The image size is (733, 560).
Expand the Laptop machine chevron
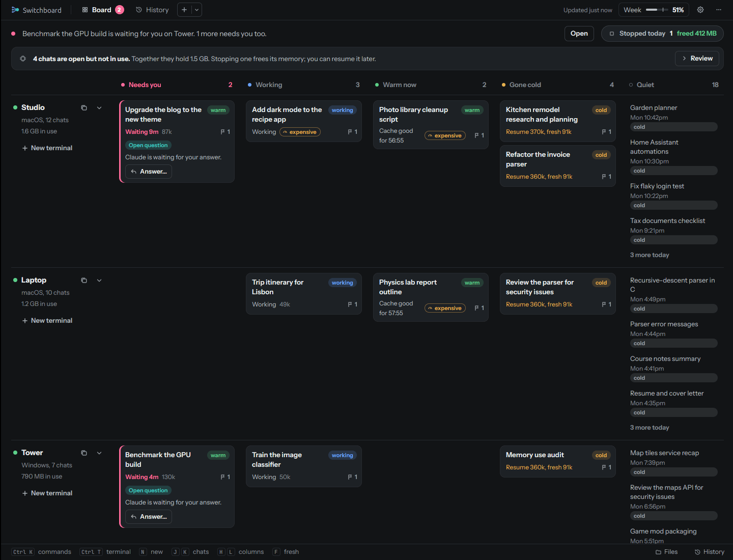[99, 281]
